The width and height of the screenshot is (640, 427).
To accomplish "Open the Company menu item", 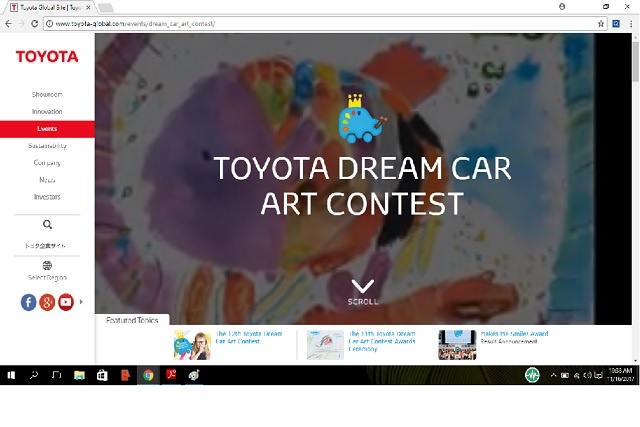I will [x=47, y=163].
